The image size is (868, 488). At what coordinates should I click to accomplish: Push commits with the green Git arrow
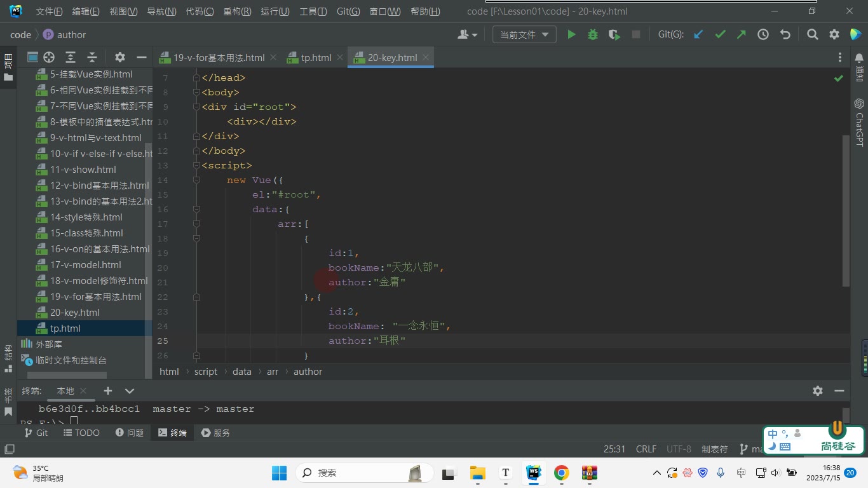[742, 35]
